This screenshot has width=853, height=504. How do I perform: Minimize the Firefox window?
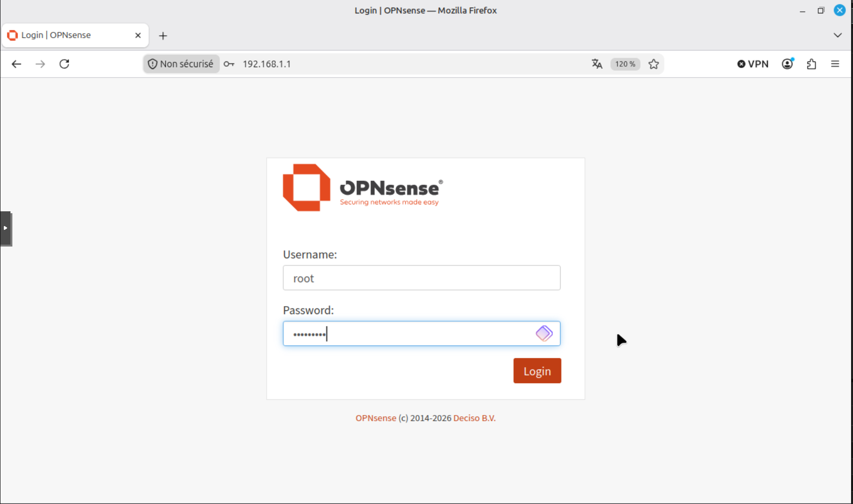803,10
